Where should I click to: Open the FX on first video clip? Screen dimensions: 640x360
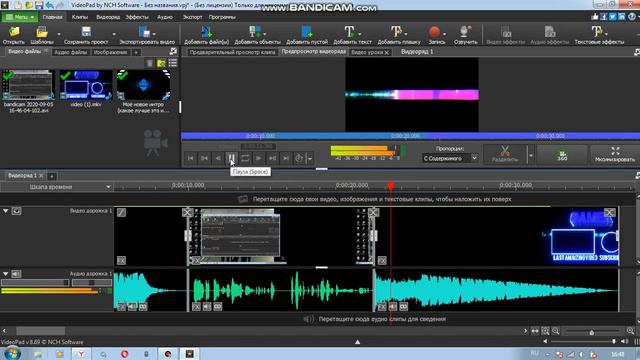(121, 260)
